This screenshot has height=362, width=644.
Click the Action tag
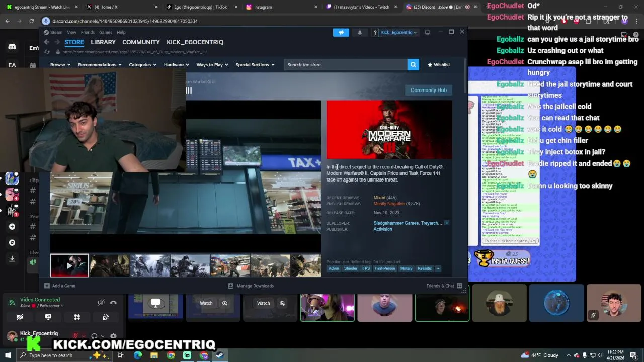(x=334, y=268)
